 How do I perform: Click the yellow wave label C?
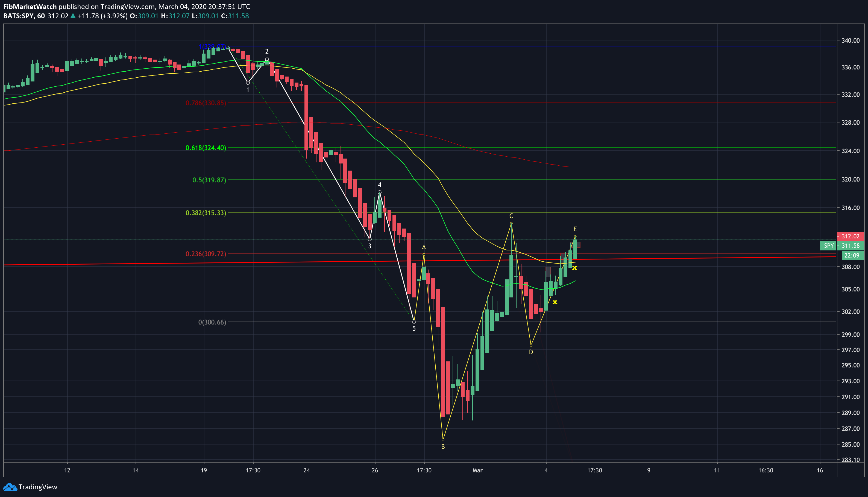pyautogui.click(x=511, y=216)
